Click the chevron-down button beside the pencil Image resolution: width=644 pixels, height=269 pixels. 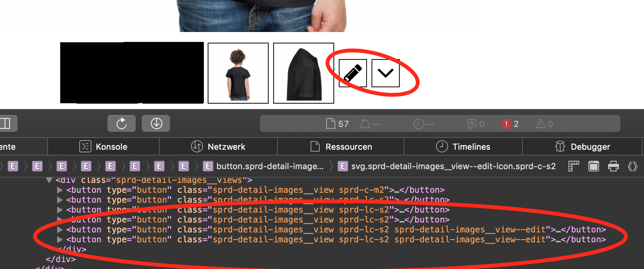(385, 73)
